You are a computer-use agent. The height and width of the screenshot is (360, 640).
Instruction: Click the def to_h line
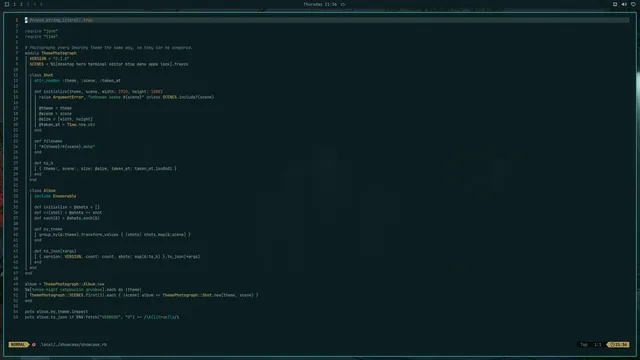(44, 163)
